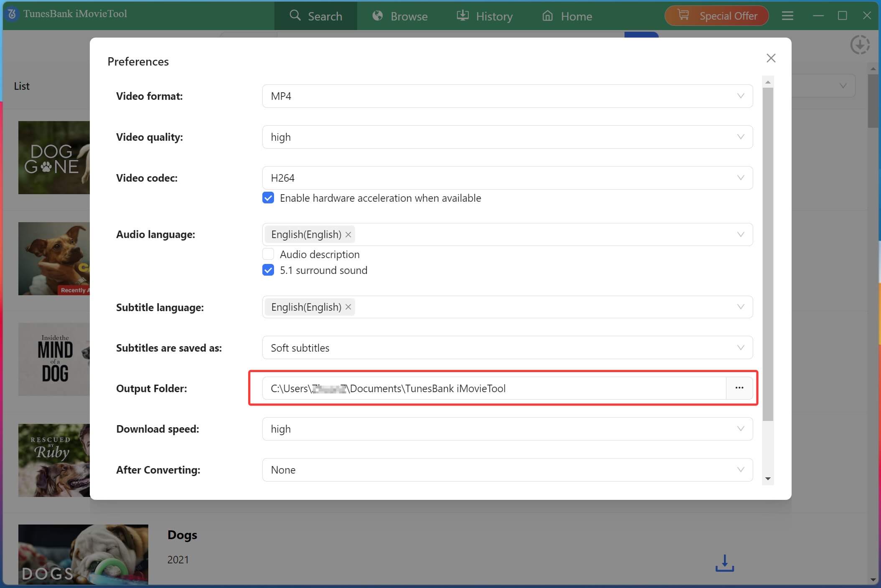Click the TunesBank iMovieTool logo
881x588 pixels.
(69, 13)
